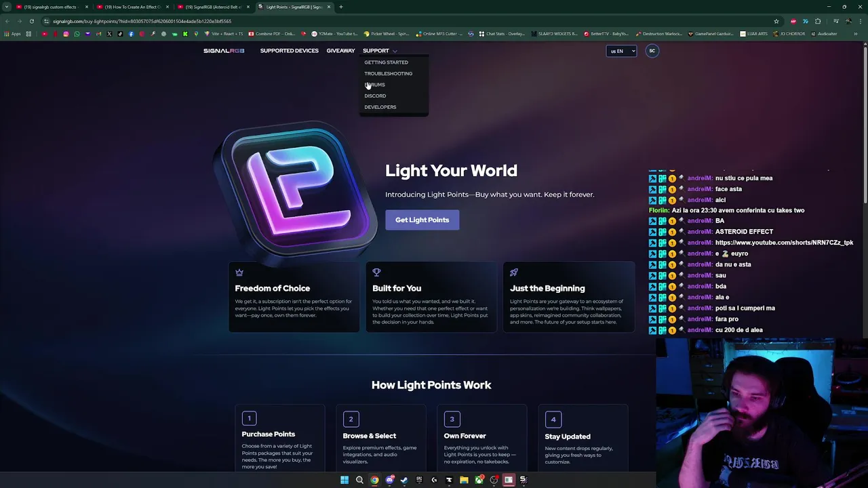Open 'GamePanel Gazduire' bookmark
This screenshot has height=488, width=868.
point(711,34)
